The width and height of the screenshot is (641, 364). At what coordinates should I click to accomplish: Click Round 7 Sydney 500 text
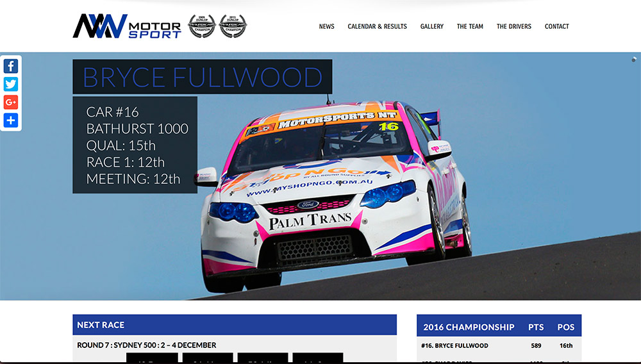[147, 345]
